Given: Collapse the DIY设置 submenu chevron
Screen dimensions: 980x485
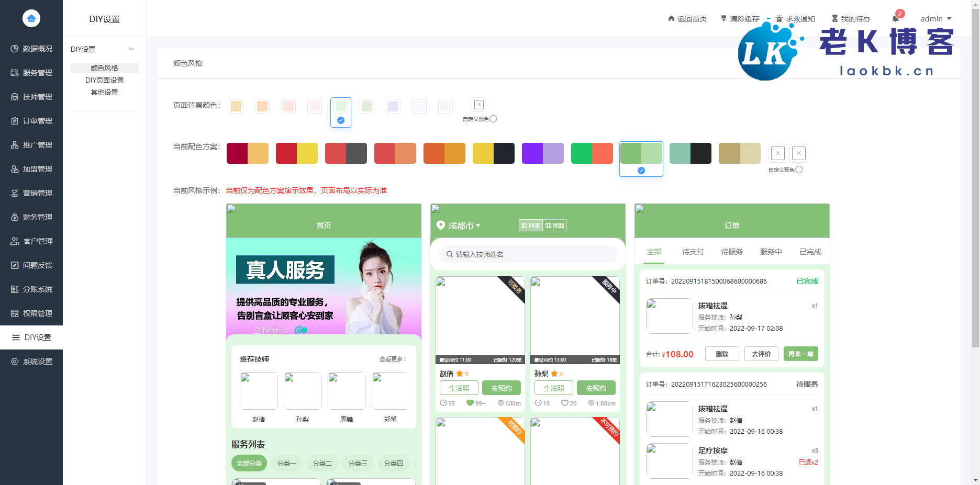Looking at the screenshot, I should (x=131, y=49).
